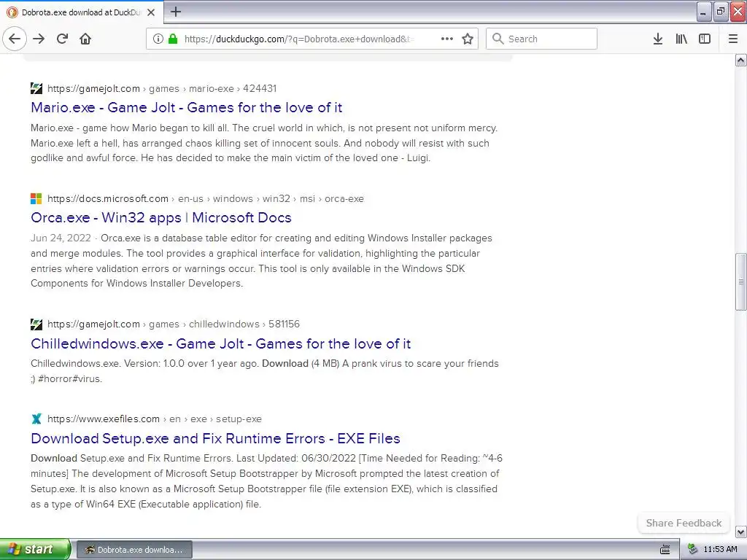Open Download Setup.exe and Fix Runtime Errors
This screenshot has height=560, width=747.
(x=215, y=438)
